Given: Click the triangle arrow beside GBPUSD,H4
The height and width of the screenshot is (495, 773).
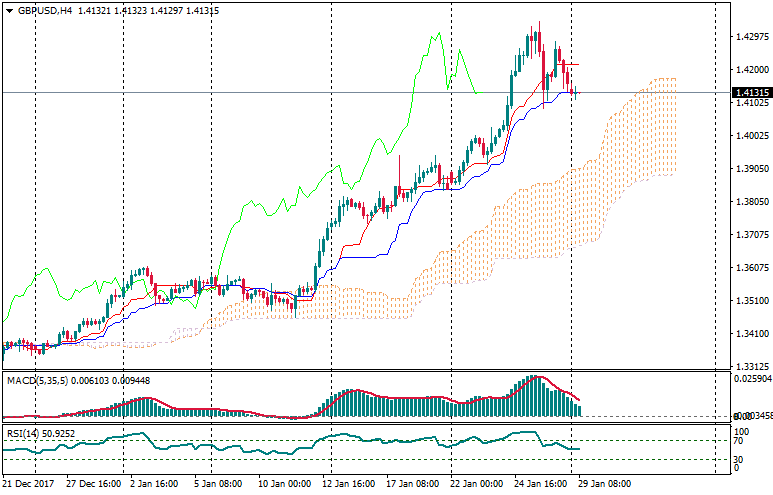Looking at the screenshot, I should click(9, 10).
